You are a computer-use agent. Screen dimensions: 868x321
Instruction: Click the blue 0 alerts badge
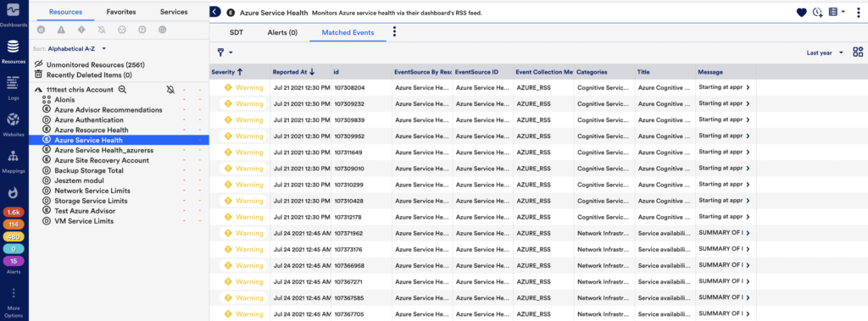point(14,249)
